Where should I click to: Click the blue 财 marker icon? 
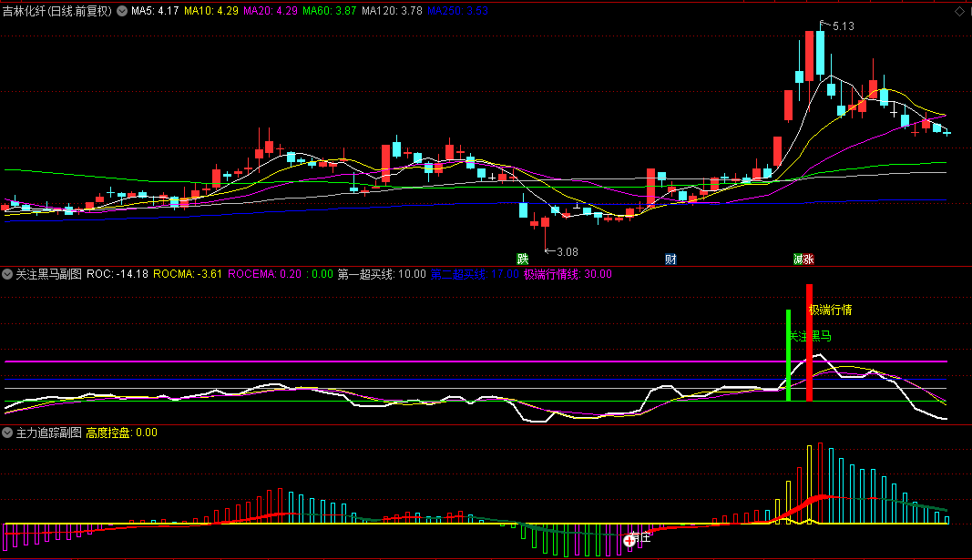click(x=671, y=259)
